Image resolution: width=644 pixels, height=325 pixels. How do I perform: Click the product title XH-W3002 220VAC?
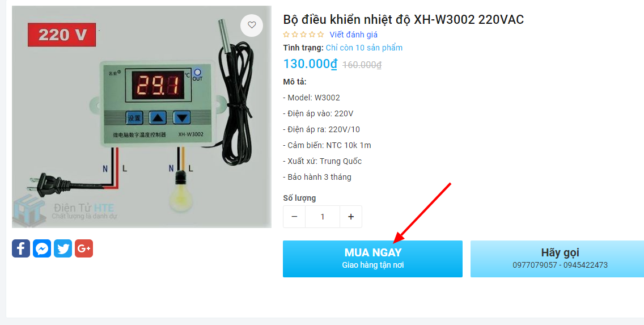pyautogui.click(x=403, y=19)
